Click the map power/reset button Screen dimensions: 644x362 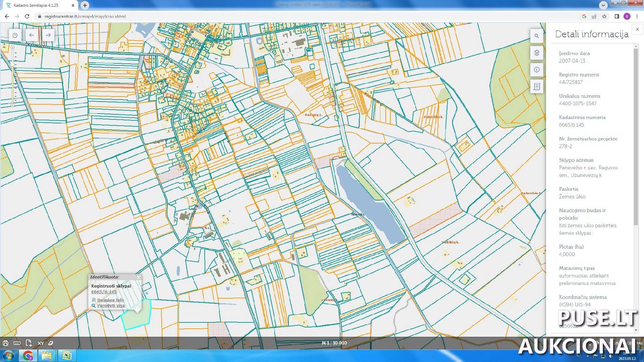tap(15, 35)
